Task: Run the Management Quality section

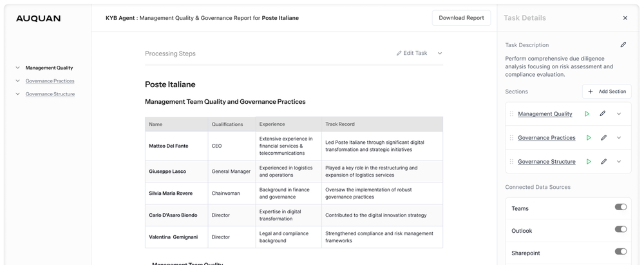Action: pos(587,113)
